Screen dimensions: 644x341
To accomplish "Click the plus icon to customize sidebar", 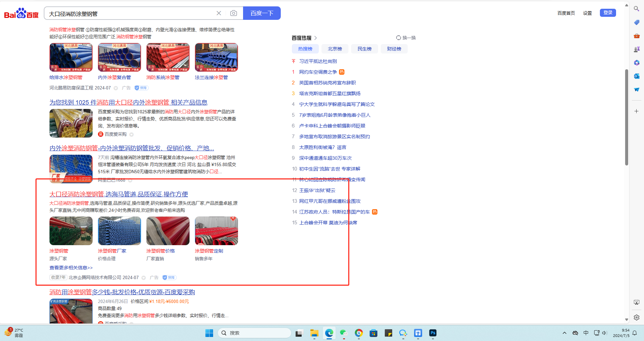I will 636,111.
